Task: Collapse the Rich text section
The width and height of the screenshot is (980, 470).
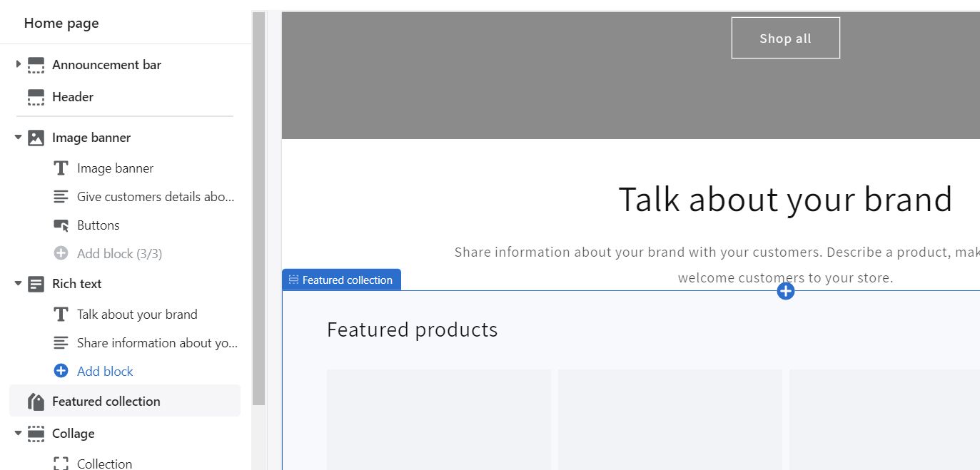Action: (18, 284)
